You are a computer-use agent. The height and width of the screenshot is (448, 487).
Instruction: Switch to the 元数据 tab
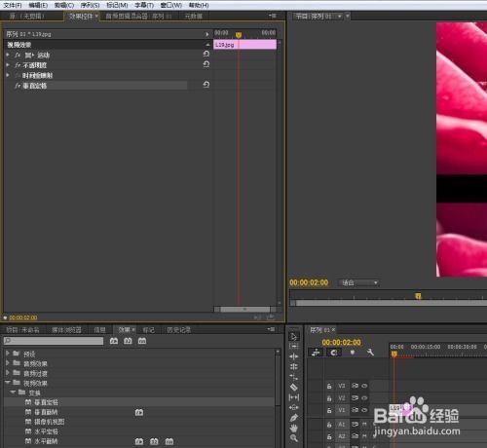pyautogui.click(x=193, y=16)
